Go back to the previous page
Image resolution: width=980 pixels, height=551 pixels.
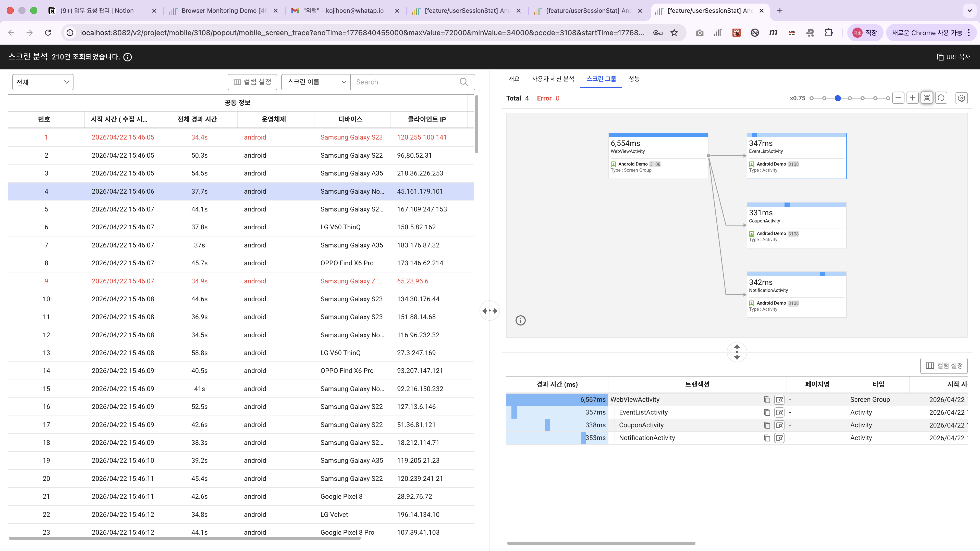tap(11, 33)
